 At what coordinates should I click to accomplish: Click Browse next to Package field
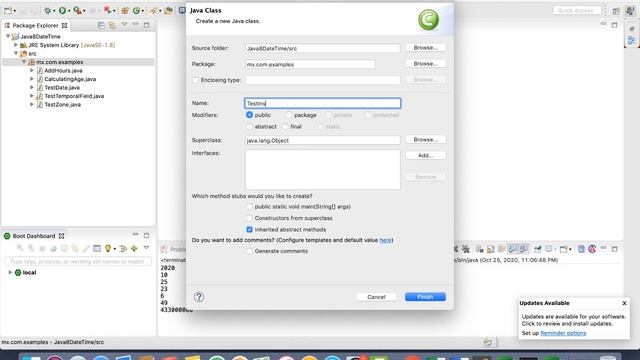click(426, 64)
